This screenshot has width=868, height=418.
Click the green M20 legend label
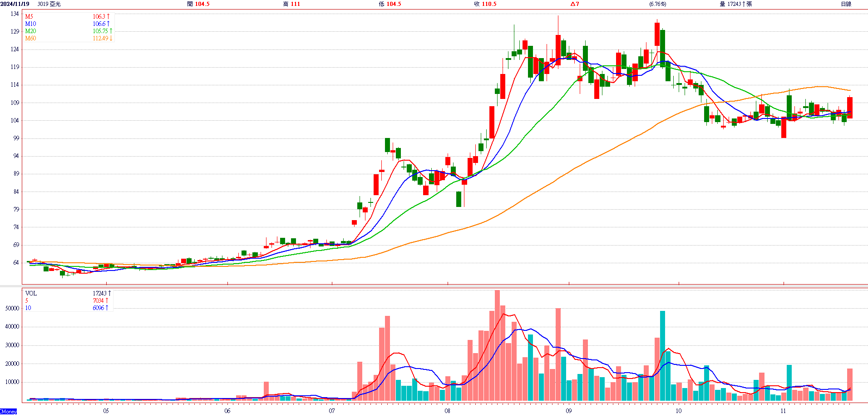tap(30, 31)
